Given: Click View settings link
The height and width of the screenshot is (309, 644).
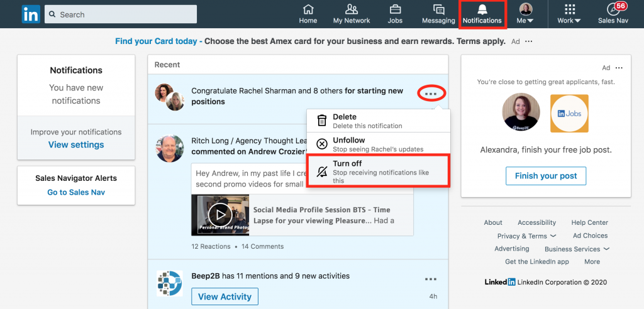Looking at the screenshot, I should coord(76,144).
